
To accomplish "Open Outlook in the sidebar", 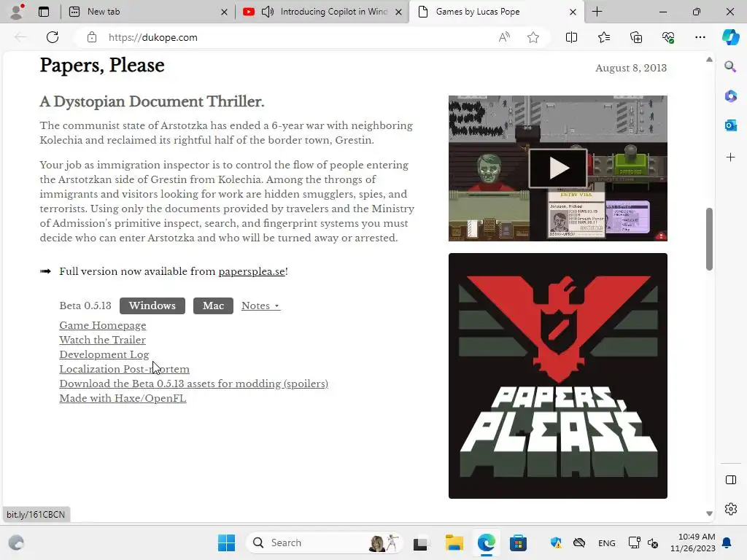I will pos(730,125).
